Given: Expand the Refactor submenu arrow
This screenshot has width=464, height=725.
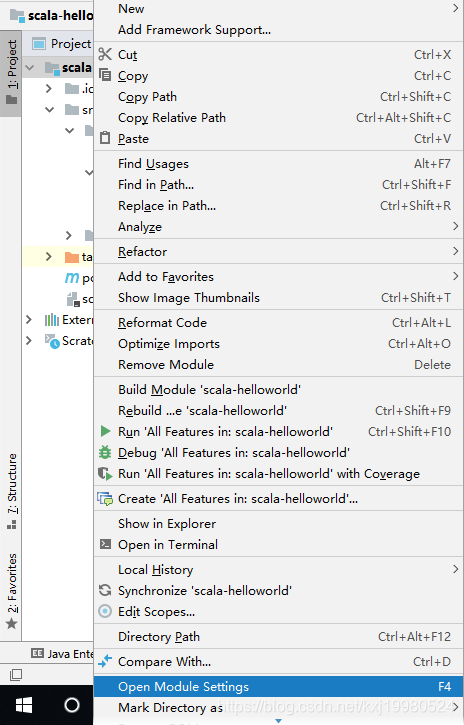Looking at the screenshot, I should pos(456,251).
